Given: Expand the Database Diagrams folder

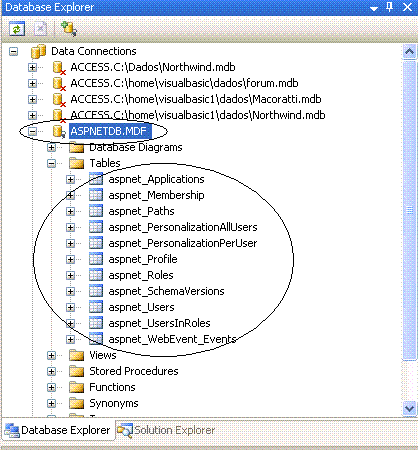Looking at the screenshot, I should (x=51, y=148).
